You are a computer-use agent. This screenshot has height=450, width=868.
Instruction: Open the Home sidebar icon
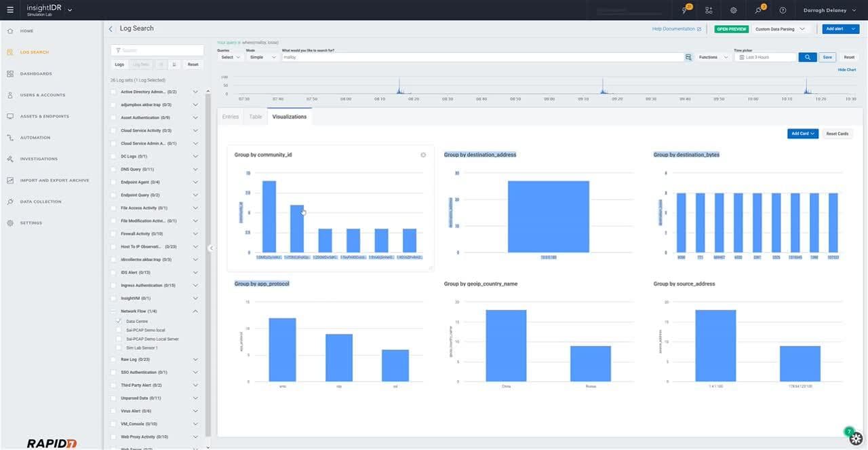pos(10,31)
